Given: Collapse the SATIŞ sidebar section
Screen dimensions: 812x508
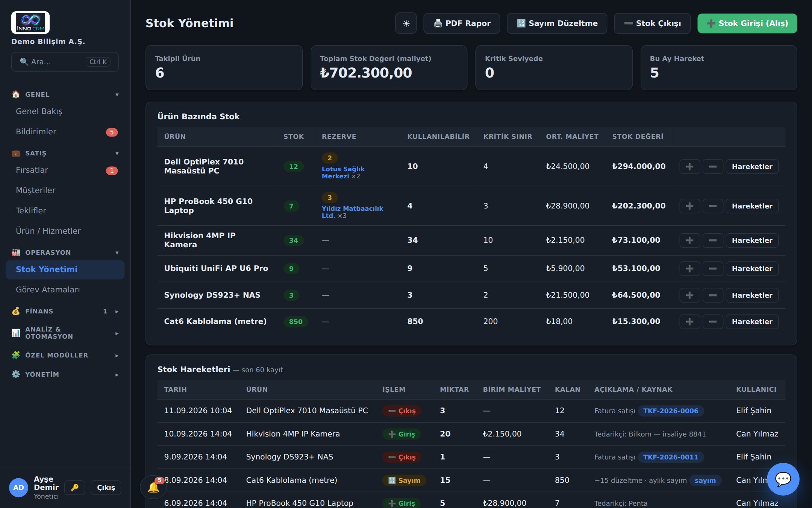Looking at the screenshot, I should [x=65, y=153].
